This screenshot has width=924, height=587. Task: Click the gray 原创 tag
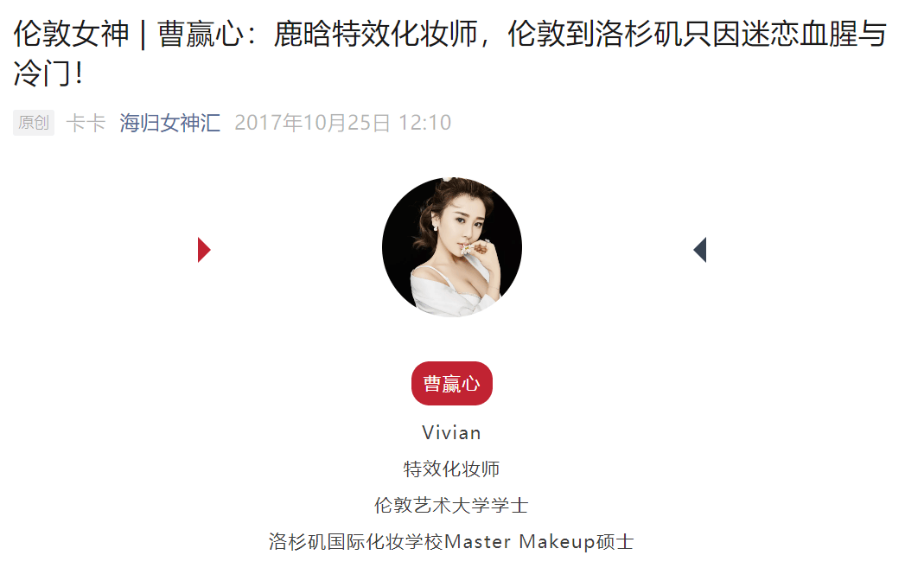pyautogui.click(x=34, y=123)
